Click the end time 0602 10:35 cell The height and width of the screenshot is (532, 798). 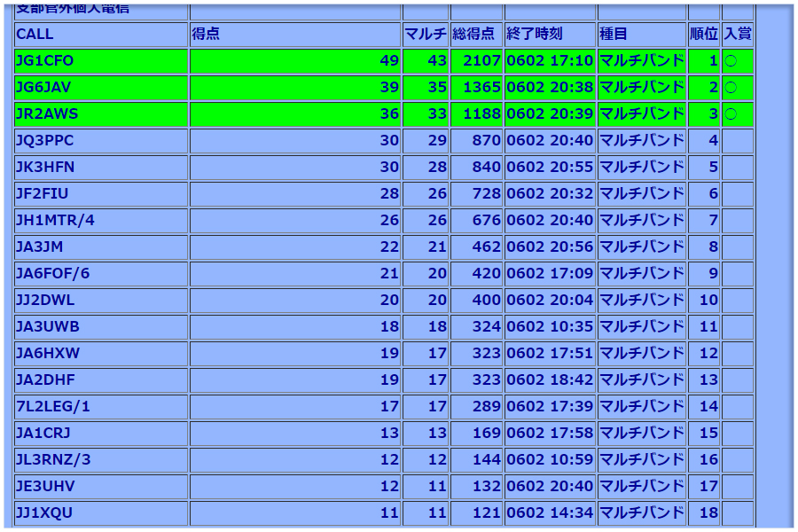[550, 327]
